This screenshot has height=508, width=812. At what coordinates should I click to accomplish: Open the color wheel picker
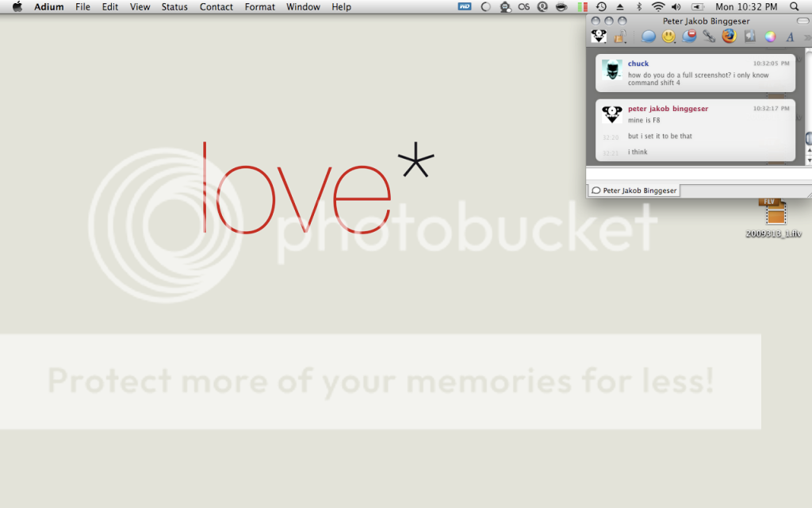[770, 37]
